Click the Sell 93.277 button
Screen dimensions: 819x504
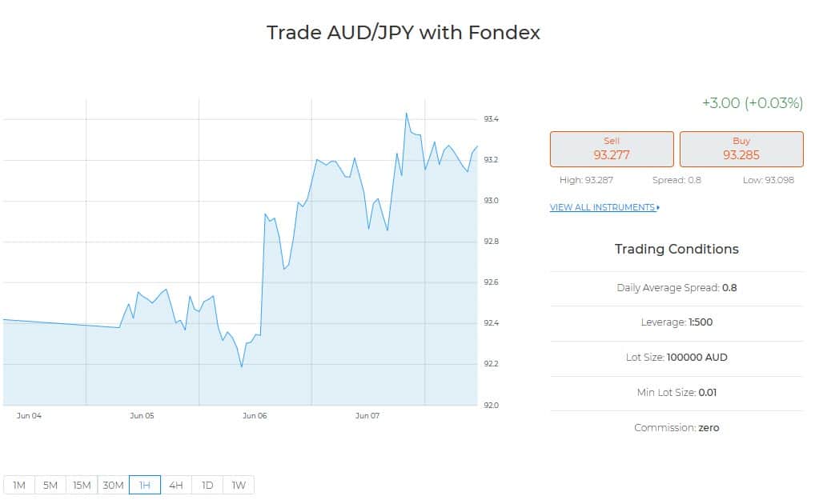(612, 150)
